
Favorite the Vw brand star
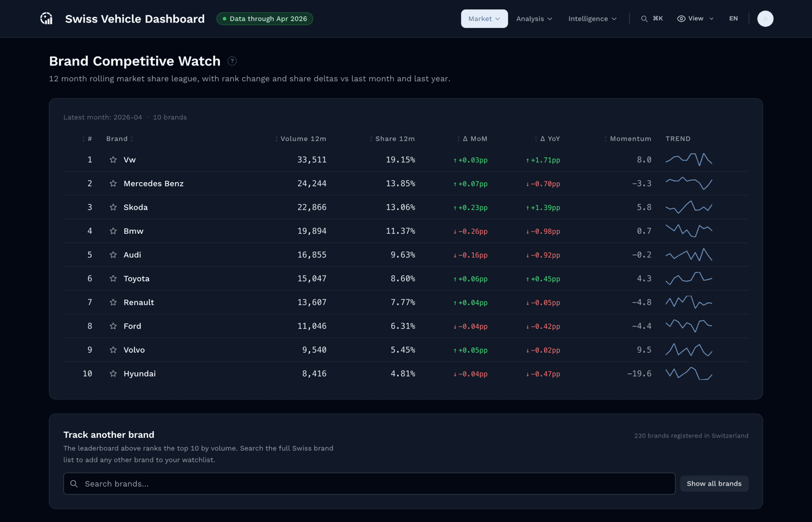pos(113,159)
